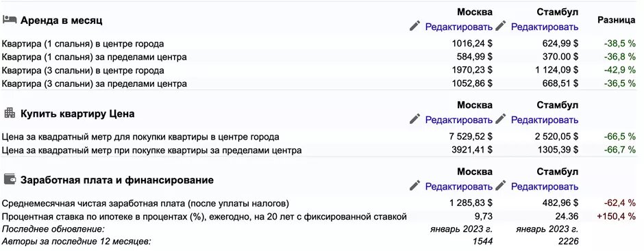644x251 pixels.
Task: Click the pencil icon for Стамбул in the rent section
Action: click(500, 27)
